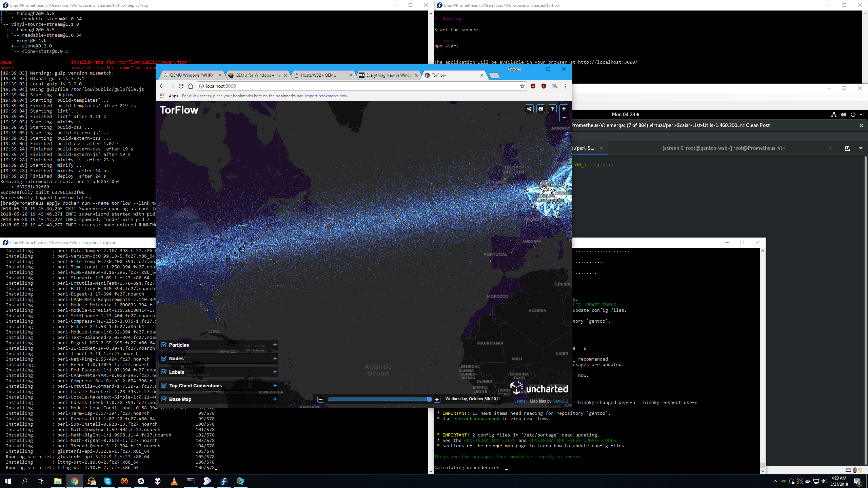
Task: Close the TorFlow browser tab
Action: click(482, 75)
